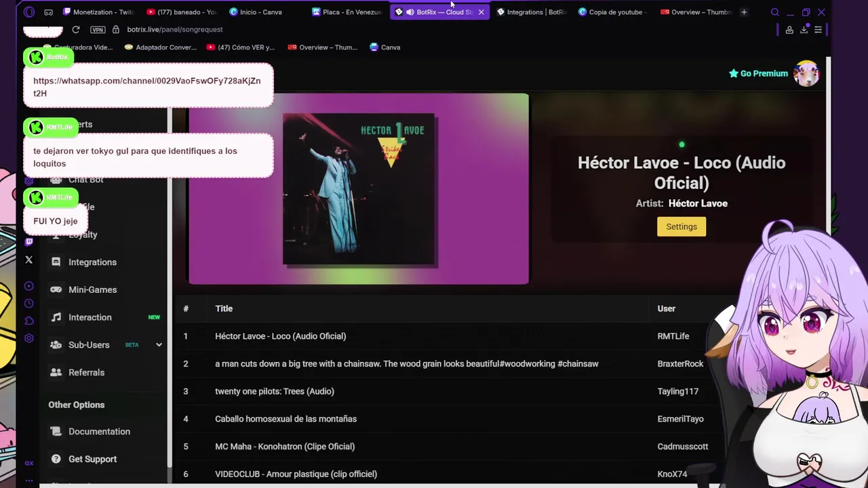Open the Canva bookmark
The height and width of the screenshot is (488, 868).
(x=385, y=47)
